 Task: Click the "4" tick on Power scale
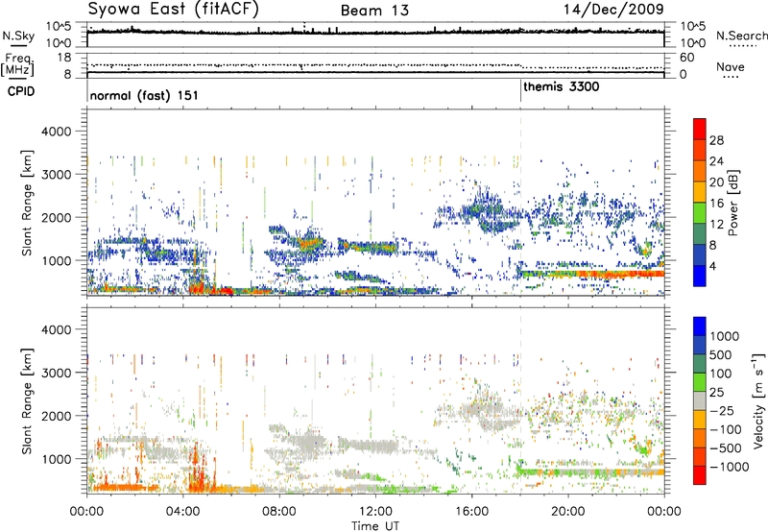(x=713, y=266)
